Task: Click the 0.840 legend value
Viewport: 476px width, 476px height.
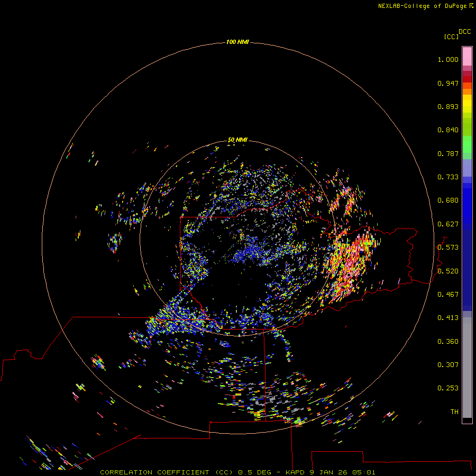Action: [x=448, y=130]
